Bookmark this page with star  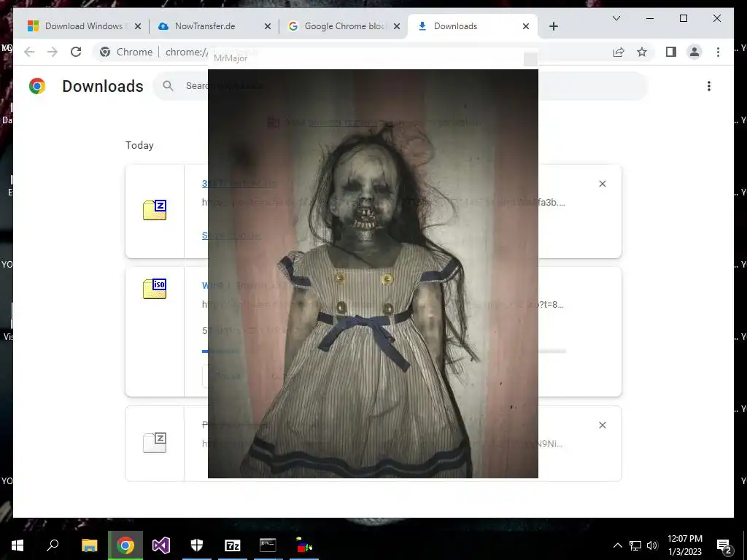tap(642, 52)
